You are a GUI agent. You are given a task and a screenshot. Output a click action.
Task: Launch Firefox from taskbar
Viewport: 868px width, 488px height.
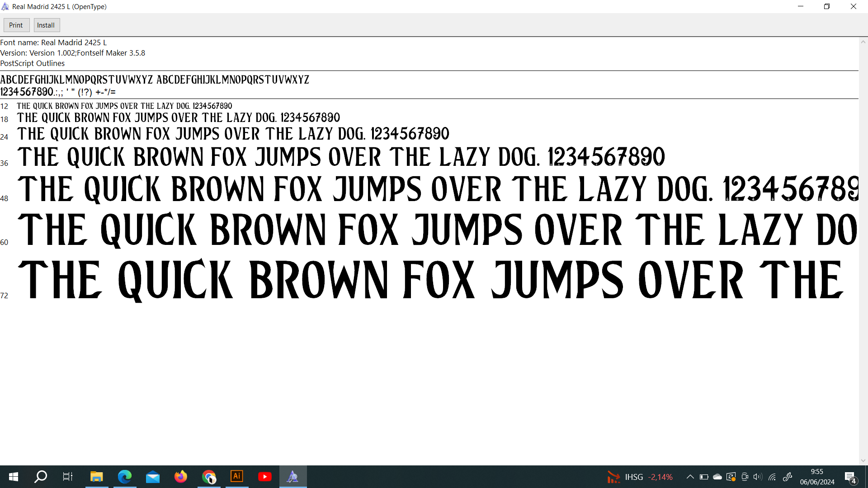coord(181,477)
